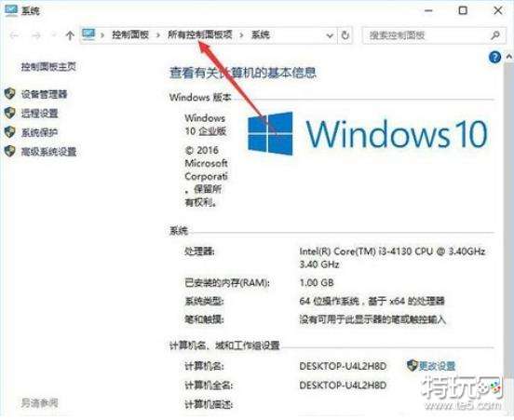Expand the address bar history dropdown
Image resolution: width=514 pixels, height=420 pixels.
pos(330,35)
